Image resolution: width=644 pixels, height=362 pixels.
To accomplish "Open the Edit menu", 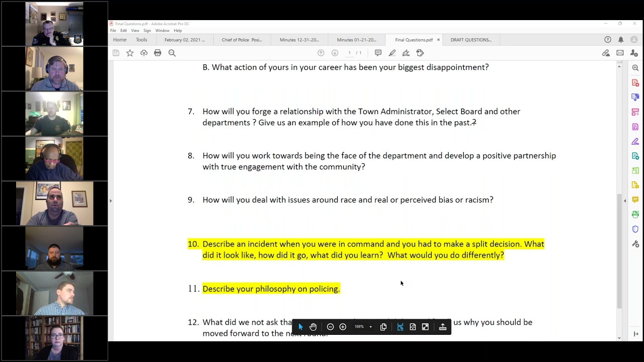I will (x=123, y=31).
